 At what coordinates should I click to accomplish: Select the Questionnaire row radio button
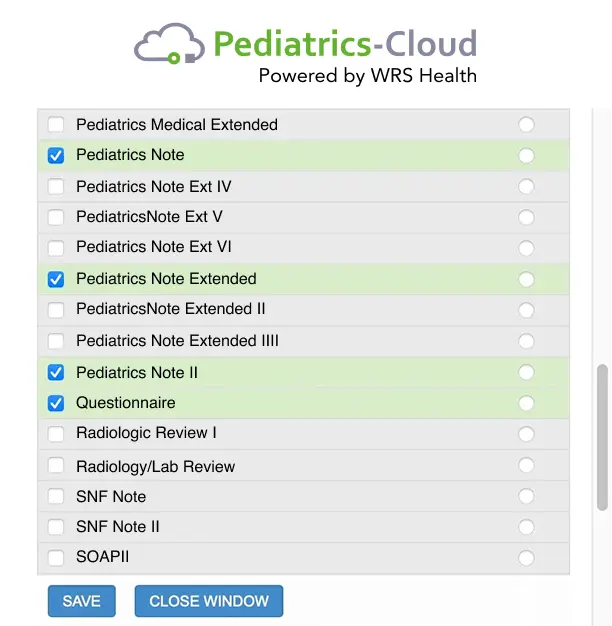point(526,404)
